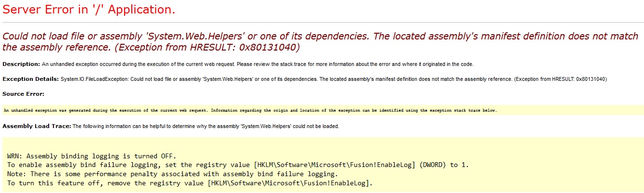Click the "To enable assembly bind failure logging" line
644x193 pixels.
point(238,165)
